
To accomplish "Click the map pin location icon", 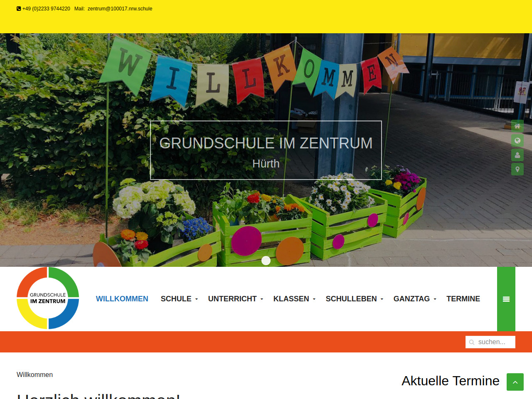I will [517, 169].
